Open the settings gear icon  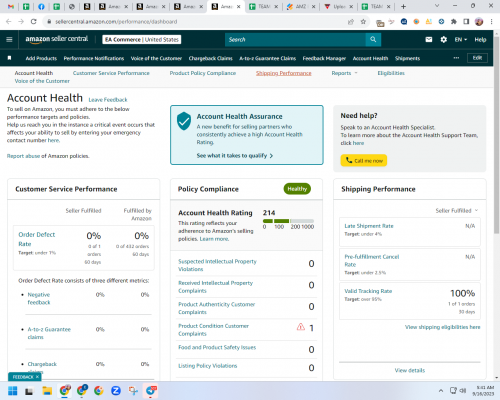[444, 40]
